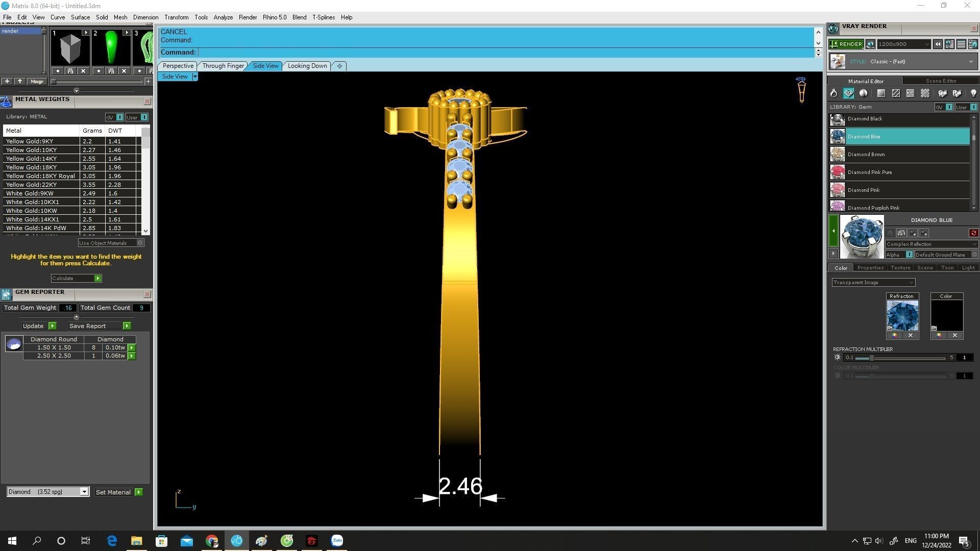Select Diamond Pink in gem library list
The image size is (980, 551).
pos(864,190)
